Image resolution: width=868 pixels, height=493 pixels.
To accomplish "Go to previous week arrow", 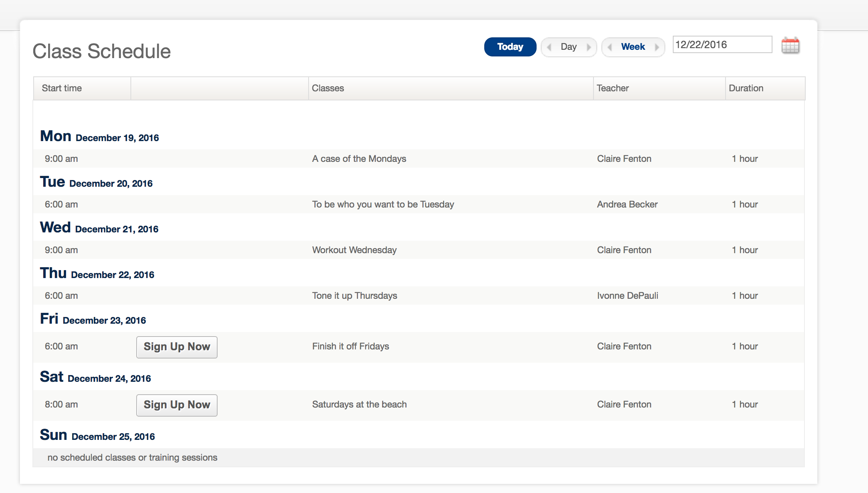I will point(610,47).
